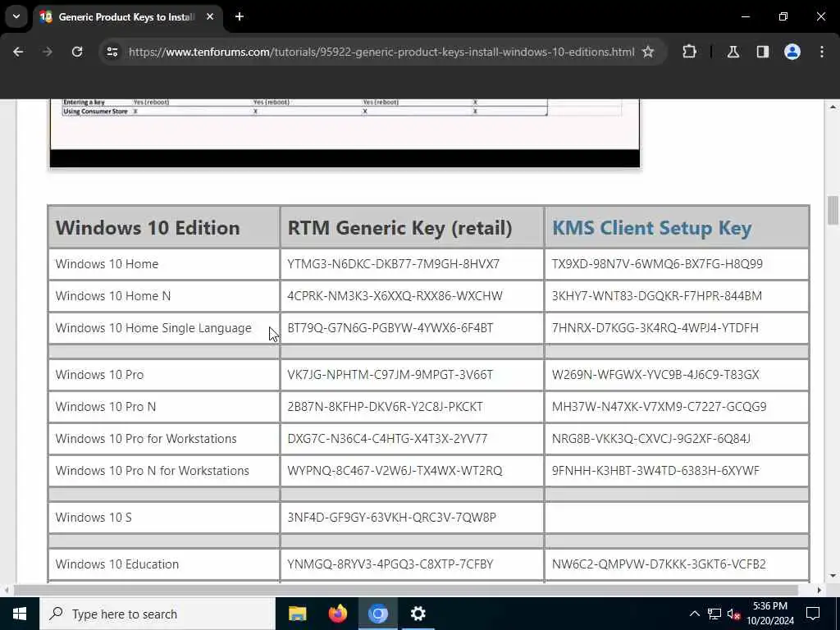Image resolution: width=840 pixels, height=630 pixels.
Task: Open Settings gear in taskbar
Action: [418, 614]
